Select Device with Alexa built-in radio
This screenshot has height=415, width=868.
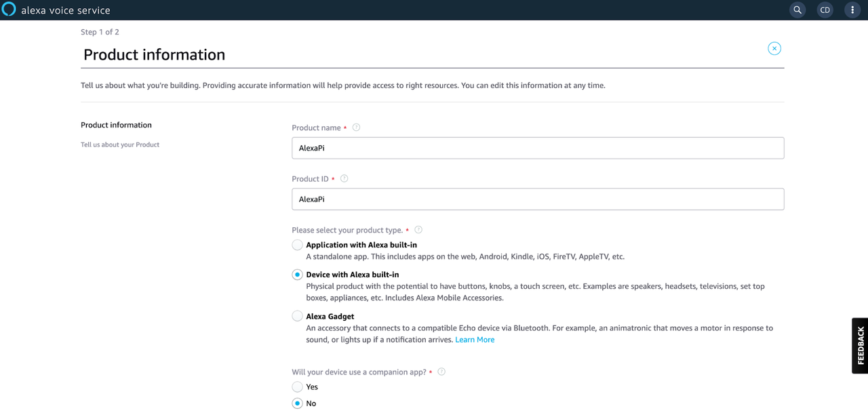point(297,275)
